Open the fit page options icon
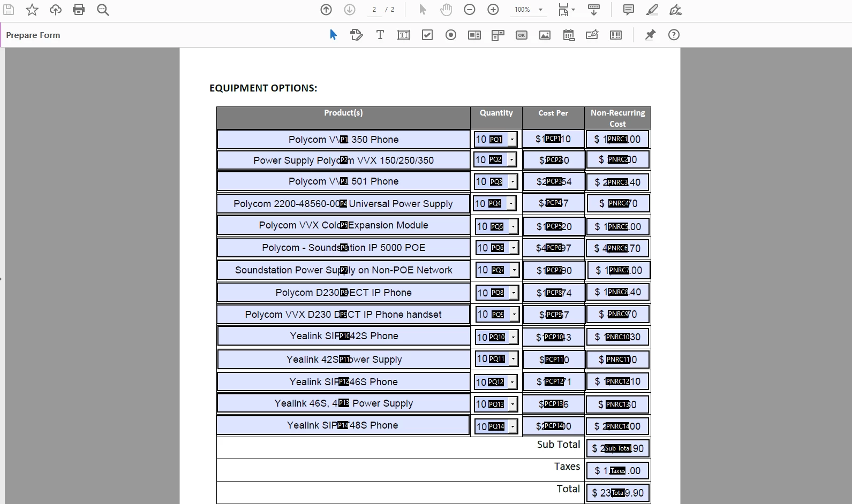Screen dimensions: 852x504 click(567, 10)
